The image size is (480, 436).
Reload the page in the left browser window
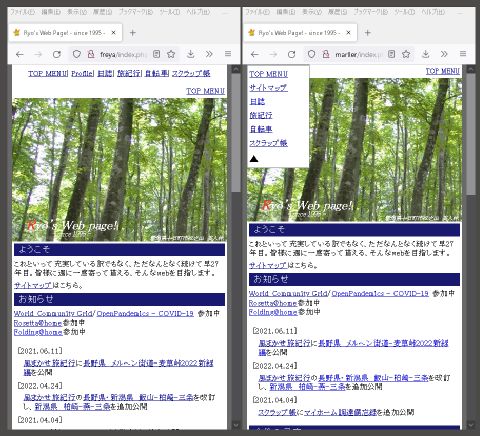coord(57,54)
